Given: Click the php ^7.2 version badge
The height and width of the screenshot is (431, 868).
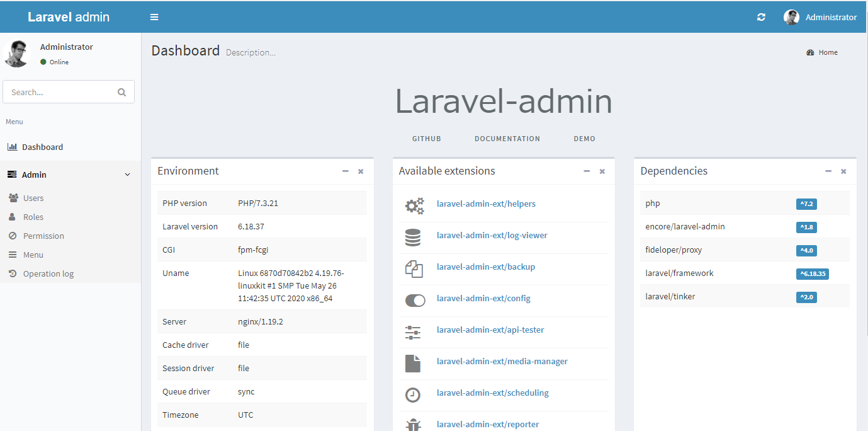Looking at the screenshot, I should [x=806, y=204].
